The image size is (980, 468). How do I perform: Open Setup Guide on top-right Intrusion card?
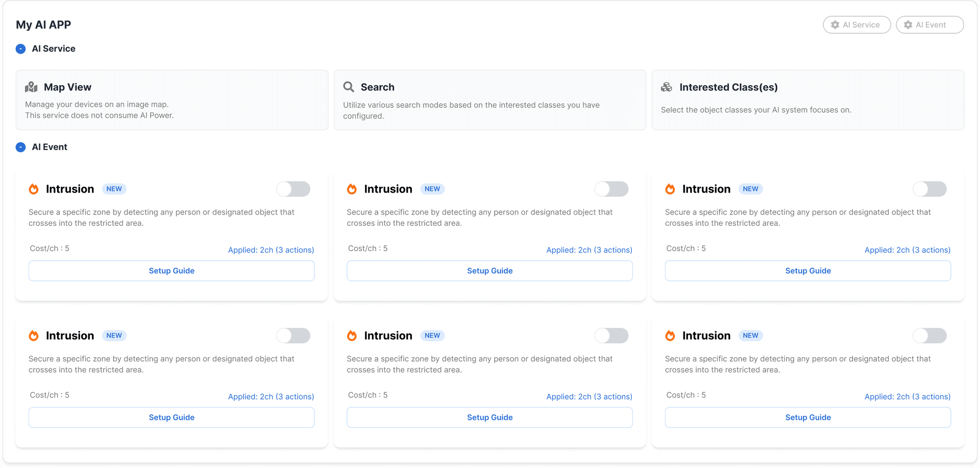(807, 271)
